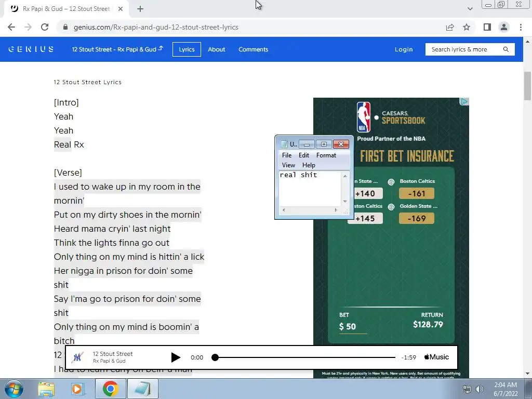Open Notepad's Edit menu
Screen dimensions: 532x399
[303, 155]
